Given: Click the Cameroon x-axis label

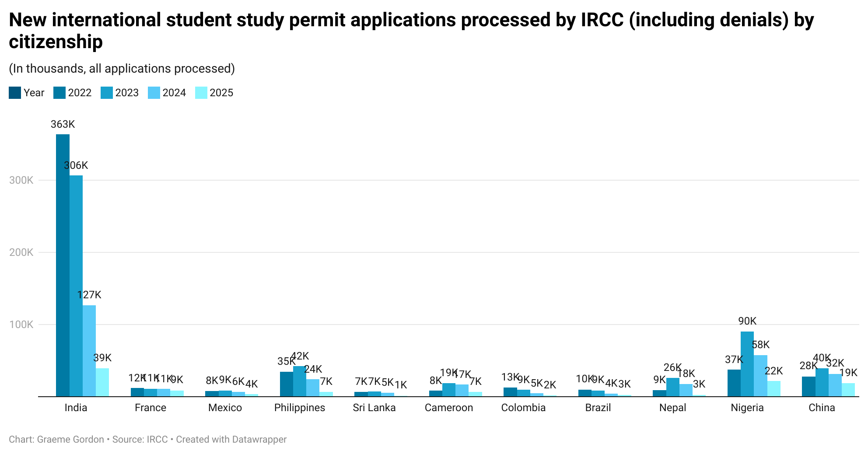Looking at the screenshot, I should tap(449, 408).
